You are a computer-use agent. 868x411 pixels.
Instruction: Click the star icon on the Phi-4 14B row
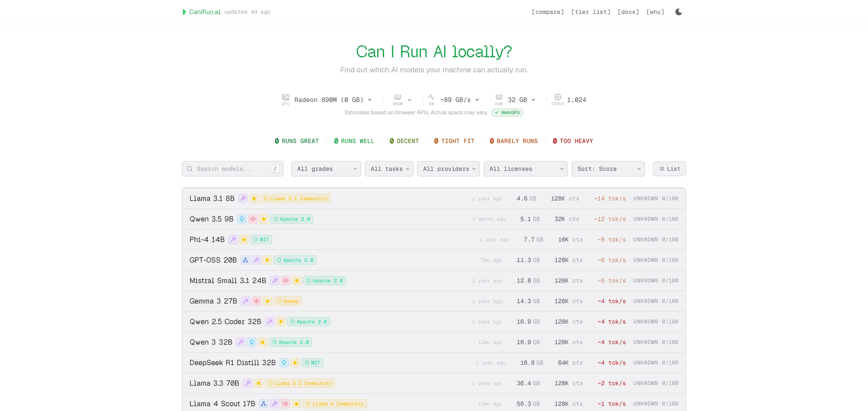coord(244,240)
